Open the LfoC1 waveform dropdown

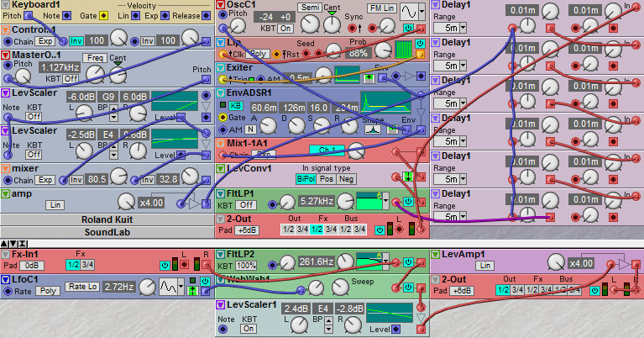[x=181, y=287]
